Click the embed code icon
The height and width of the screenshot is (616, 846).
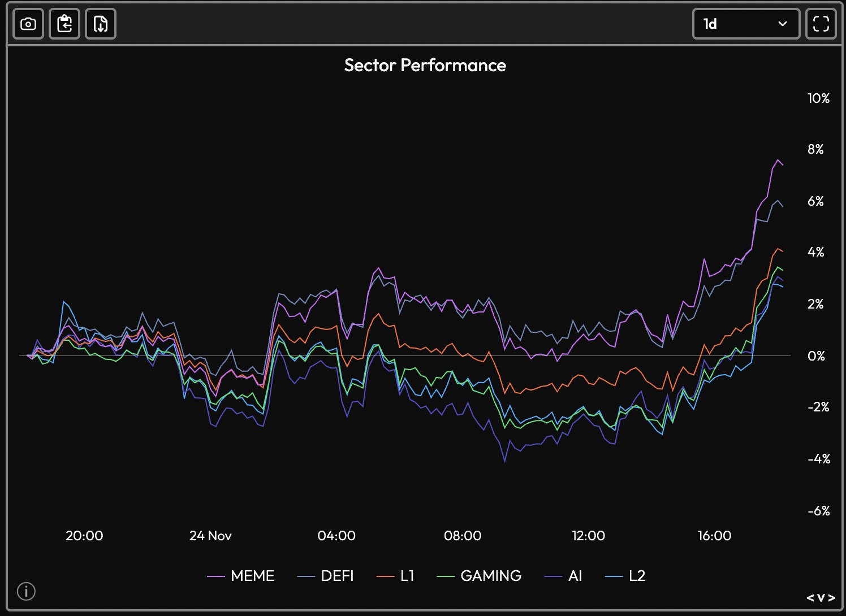[x=821, y=597]
